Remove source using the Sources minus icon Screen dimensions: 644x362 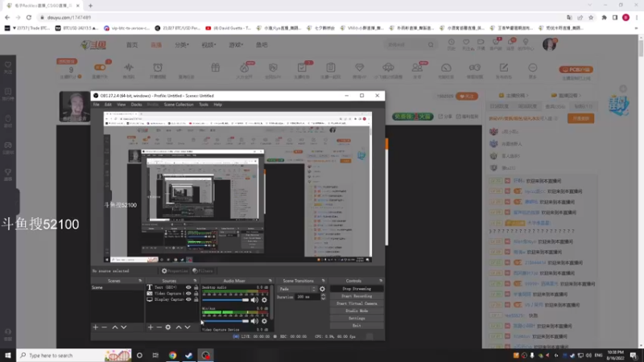159,327
